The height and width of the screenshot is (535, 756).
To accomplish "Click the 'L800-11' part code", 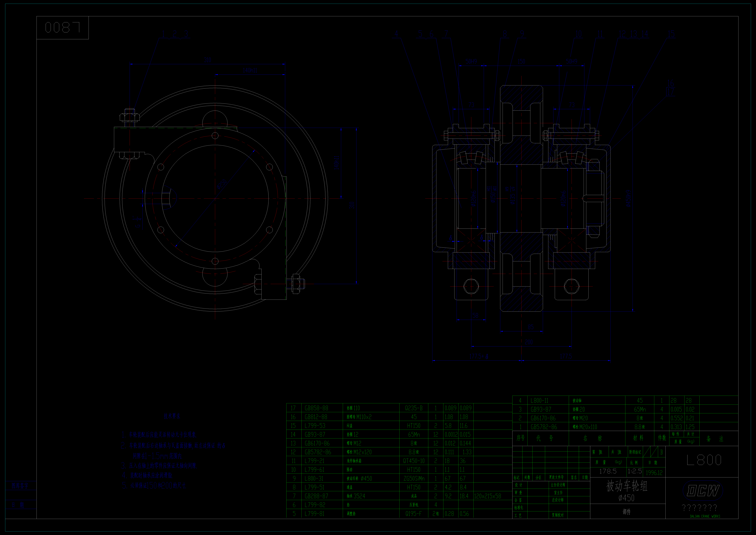I will tap(539, 400).
